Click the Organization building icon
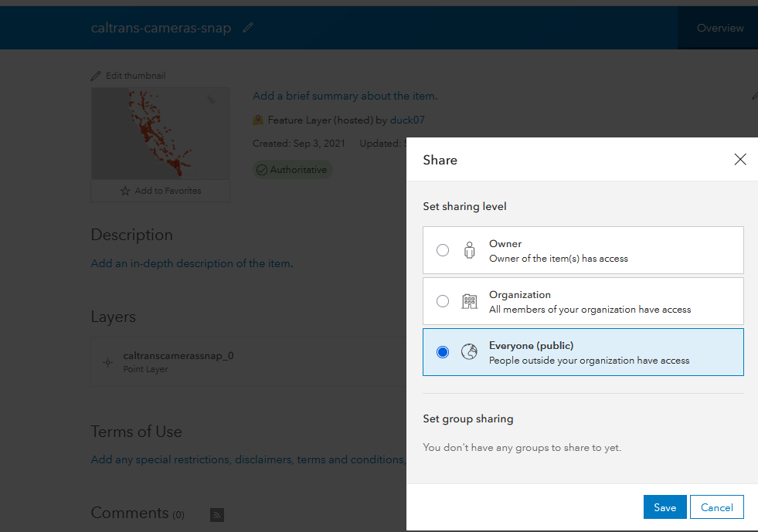The image size is (758, 532). (469, 300)
